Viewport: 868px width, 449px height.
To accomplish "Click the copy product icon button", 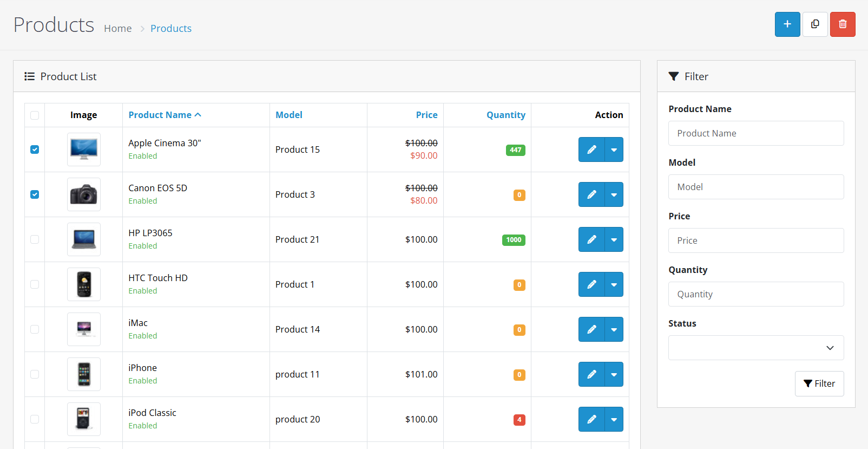I will click(815, 24).
